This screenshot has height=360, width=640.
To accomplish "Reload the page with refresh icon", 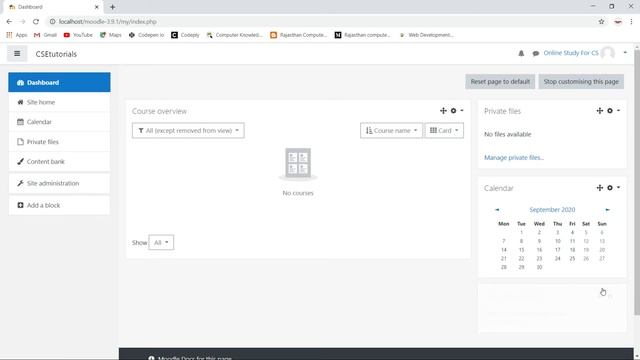I will click(36, 22).
